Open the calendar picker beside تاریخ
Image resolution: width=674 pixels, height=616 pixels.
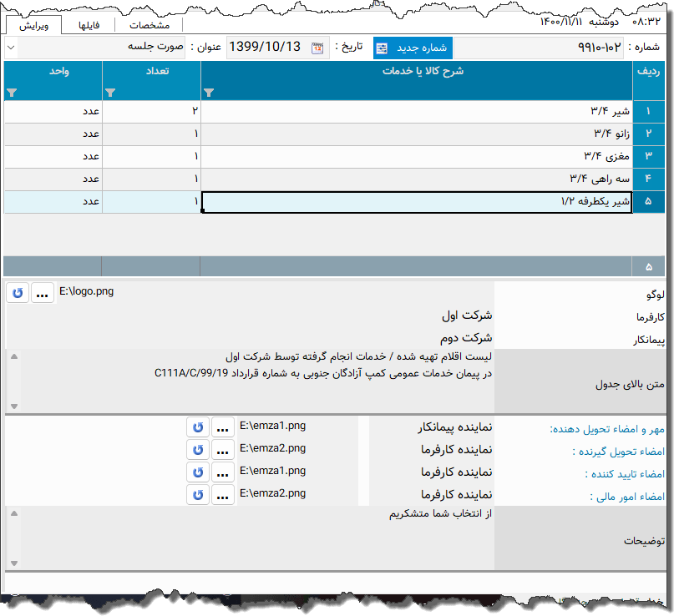[x=317, y=48]
